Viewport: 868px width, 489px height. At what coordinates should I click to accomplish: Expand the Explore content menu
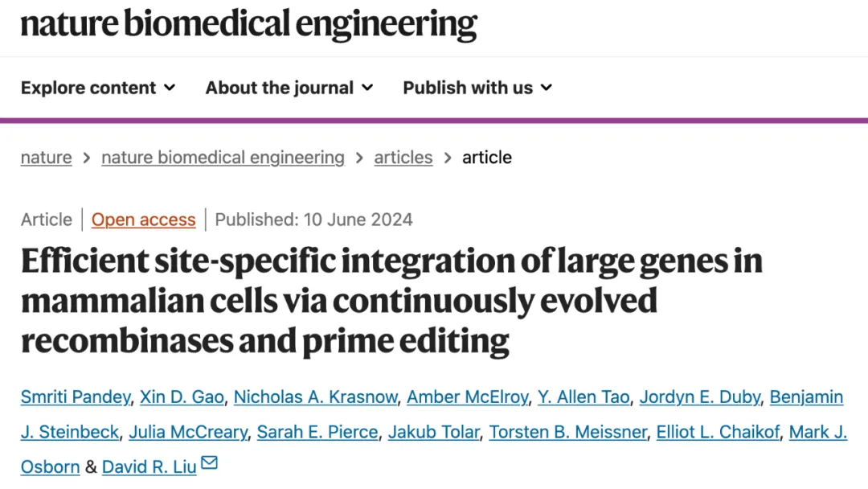click(98, 88)
